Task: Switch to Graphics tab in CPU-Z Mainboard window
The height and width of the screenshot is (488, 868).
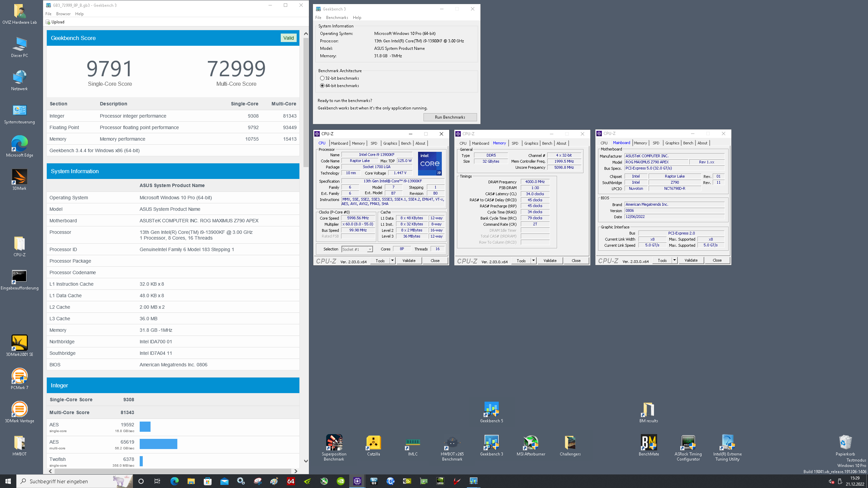Action: point(672,143)
